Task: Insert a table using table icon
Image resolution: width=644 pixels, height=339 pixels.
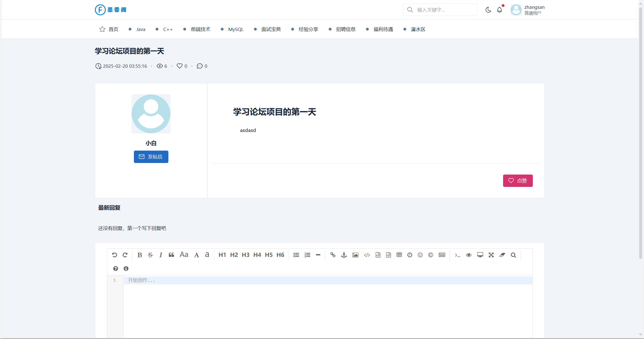Action: pyautogui.click(x=399, y=255)
